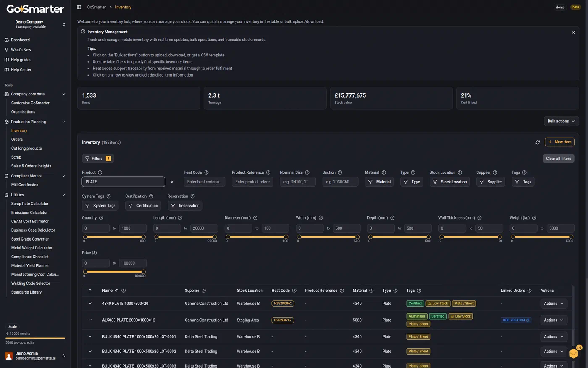
Task: Open the Demo Company switcher
Action: point(35,24)
